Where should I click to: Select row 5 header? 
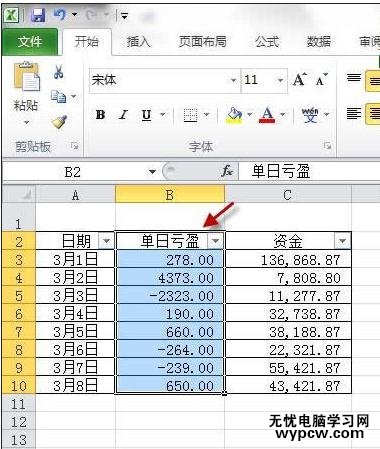pyautogui.click(x=19, y=295)
